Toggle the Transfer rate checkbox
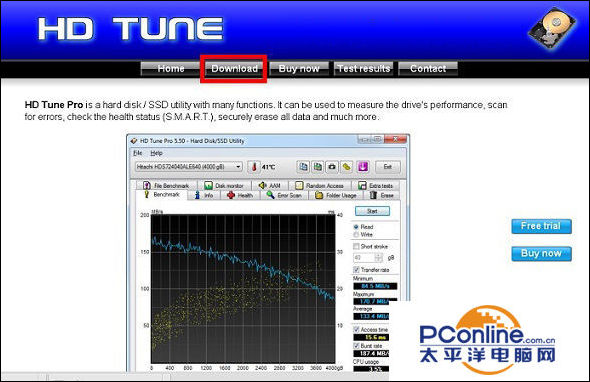590x382 pixels. coord(356,270)
